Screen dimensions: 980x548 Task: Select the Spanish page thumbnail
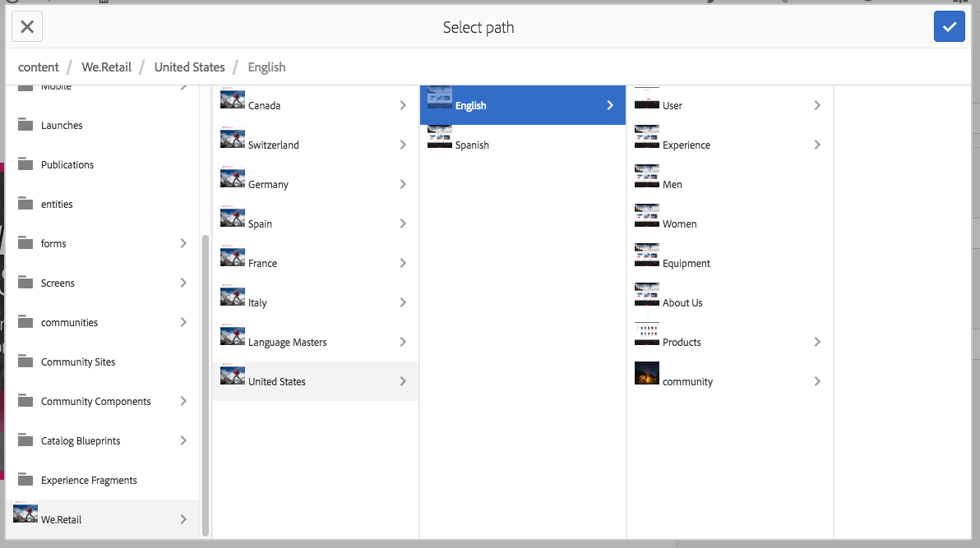(439, 137)
